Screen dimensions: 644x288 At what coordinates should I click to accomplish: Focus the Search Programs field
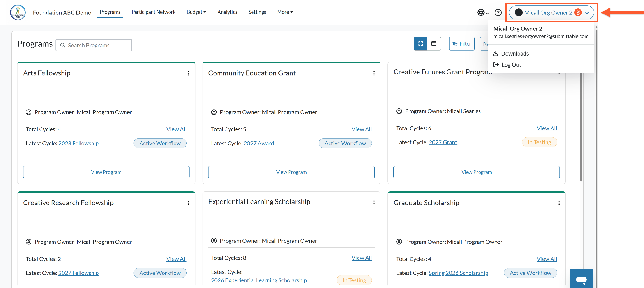(94, 45)
